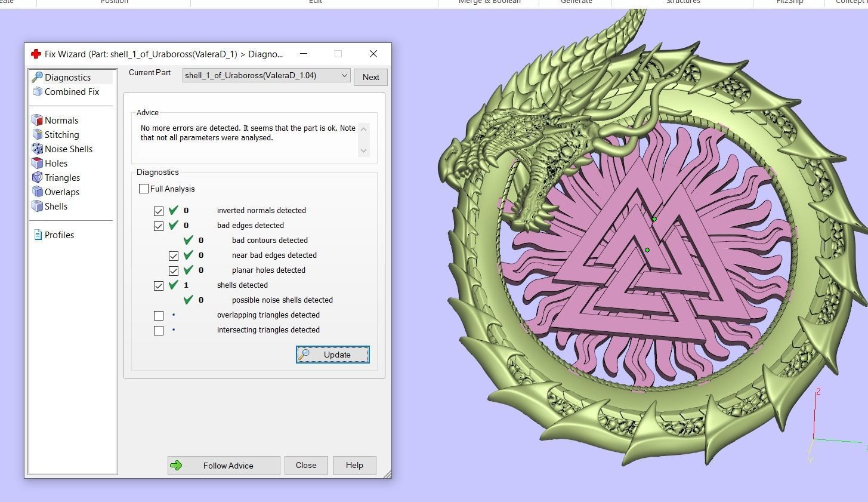The image size is (868, 502).
Task: Click the Shells icon in sidebar
Action: pyautogui.click(x=38, y=206)
